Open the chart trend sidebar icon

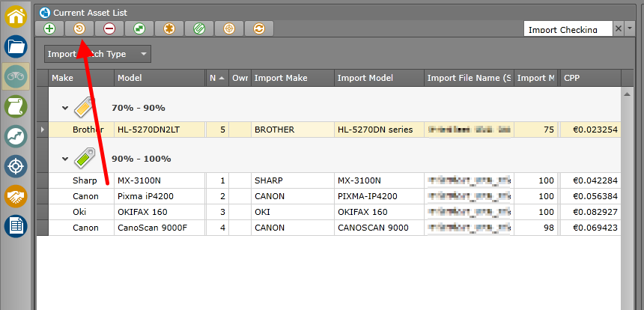pyautogui.click(x=16, y=137)
